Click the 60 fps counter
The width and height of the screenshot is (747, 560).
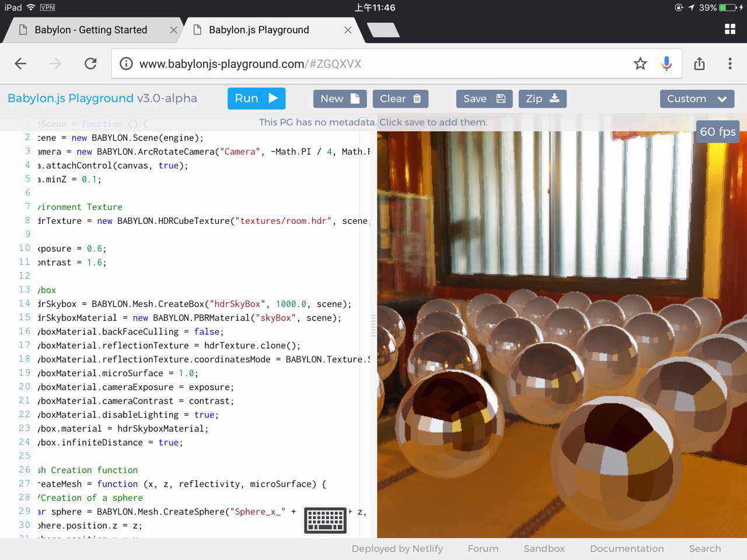click(717, 131)
